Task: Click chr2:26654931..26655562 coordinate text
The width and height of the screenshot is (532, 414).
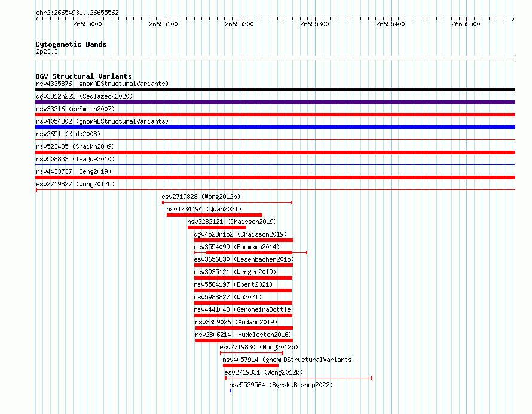Action: coord(77,13)
